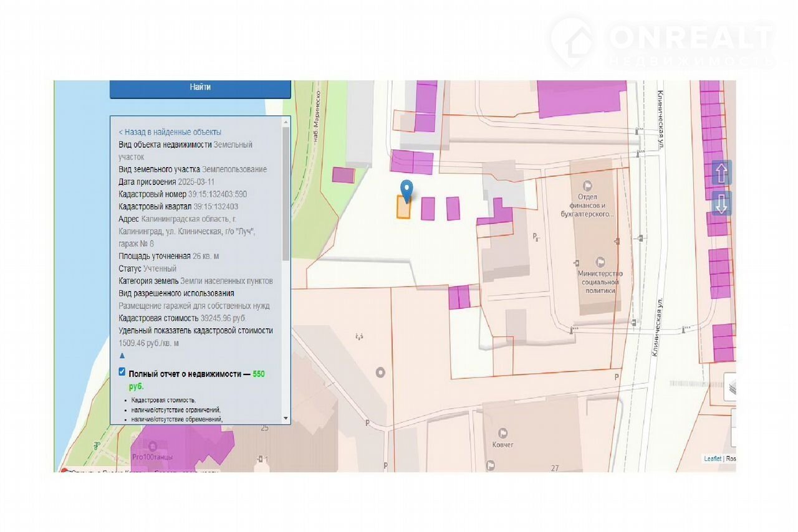798x532 pixels.
Task: Open the layers control at map edge
Action: tap(731, 386)
